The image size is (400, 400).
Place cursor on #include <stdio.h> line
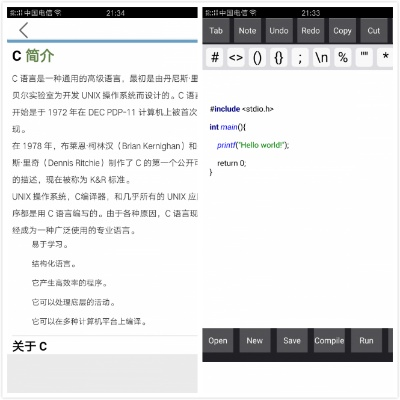point(242,109)
